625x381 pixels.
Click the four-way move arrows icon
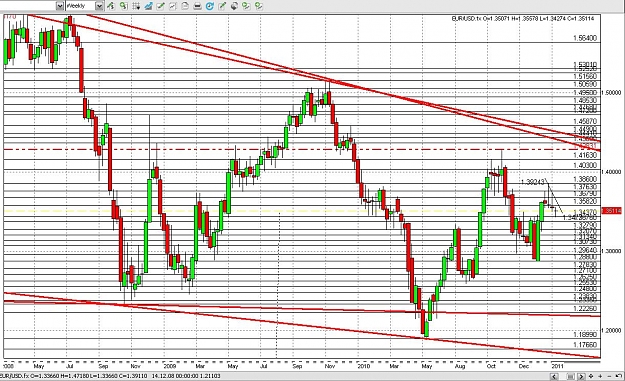(591, 376)
